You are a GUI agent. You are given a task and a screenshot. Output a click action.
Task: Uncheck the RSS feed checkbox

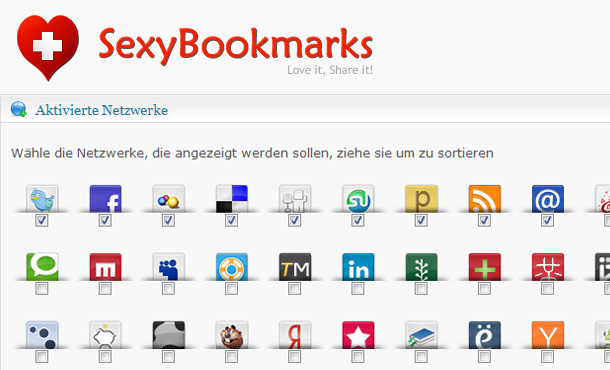pos(484,221)
